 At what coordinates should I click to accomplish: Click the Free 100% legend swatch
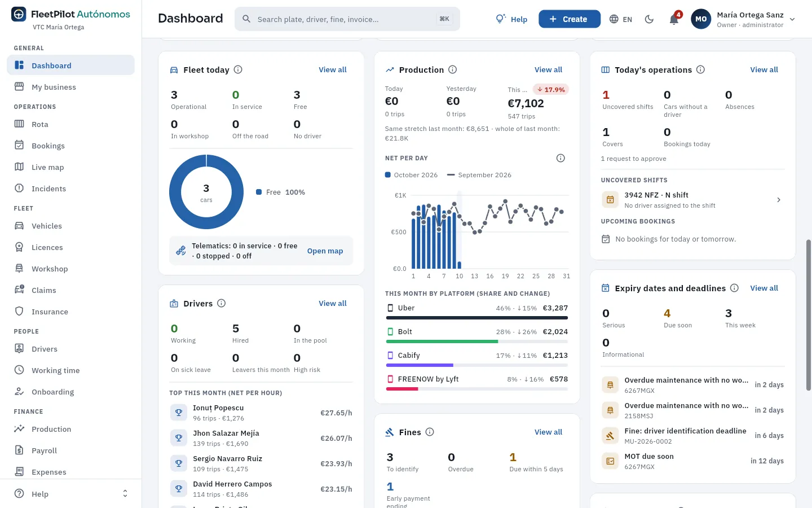259,192
